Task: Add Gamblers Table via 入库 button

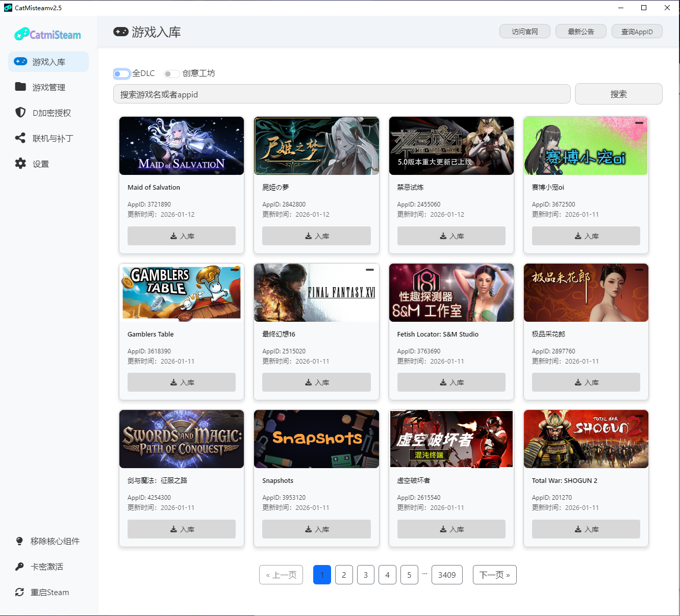Action: [182, 382]
